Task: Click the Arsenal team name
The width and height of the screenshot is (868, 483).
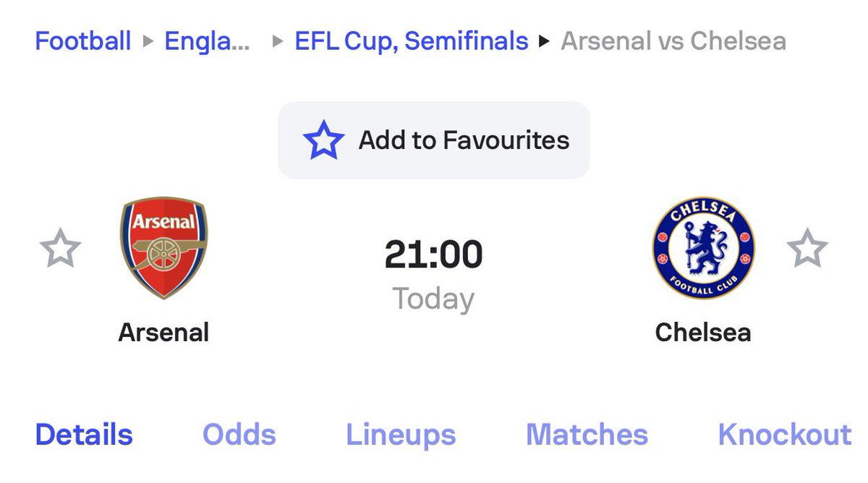Action: [163, 333]
